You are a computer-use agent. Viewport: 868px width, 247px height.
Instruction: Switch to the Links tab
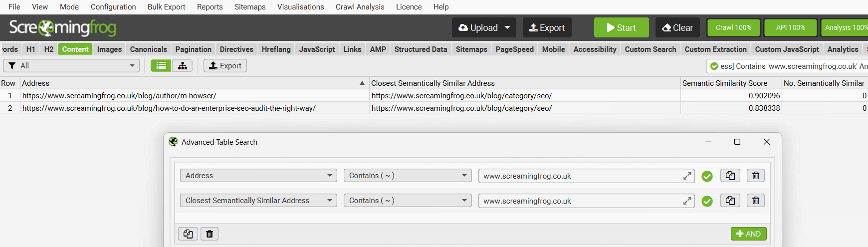coord(352,49)
